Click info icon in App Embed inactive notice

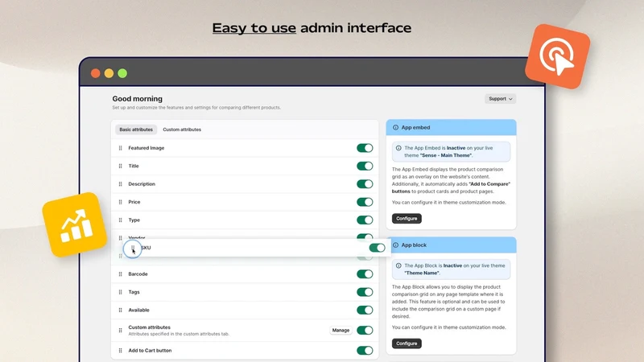[398, 148]
